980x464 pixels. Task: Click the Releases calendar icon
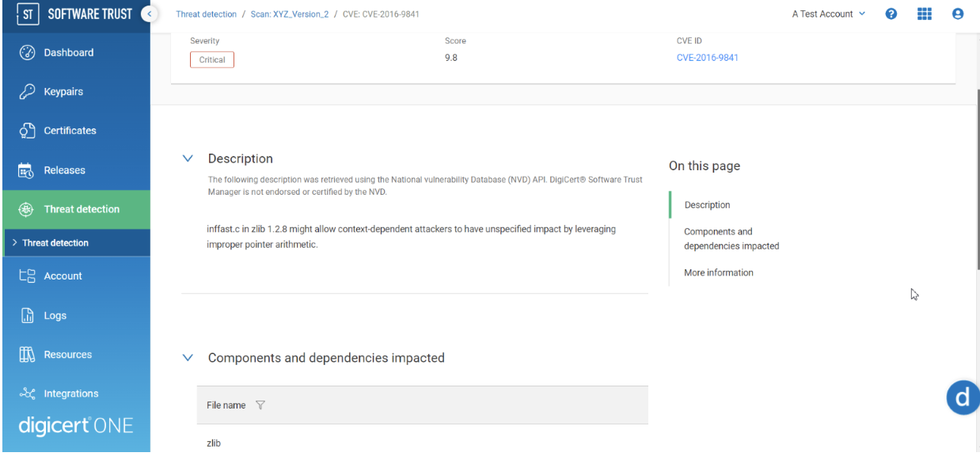[26, 170]
